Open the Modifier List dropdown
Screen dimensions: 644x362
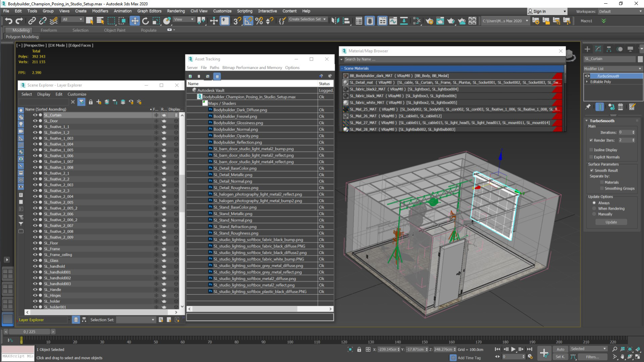[612, 69]
